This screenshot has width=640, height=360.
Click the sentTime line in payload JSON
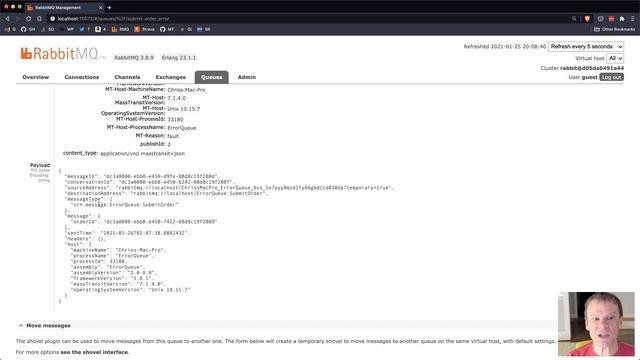tap(127, 233)
